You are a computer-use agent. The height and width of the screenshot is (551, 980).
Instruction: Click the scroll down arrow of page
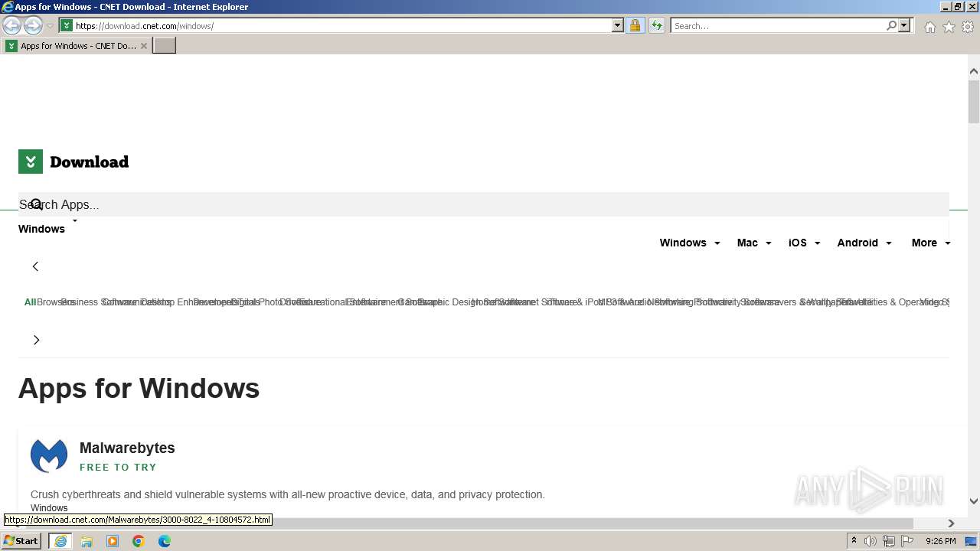click(974, 501)
